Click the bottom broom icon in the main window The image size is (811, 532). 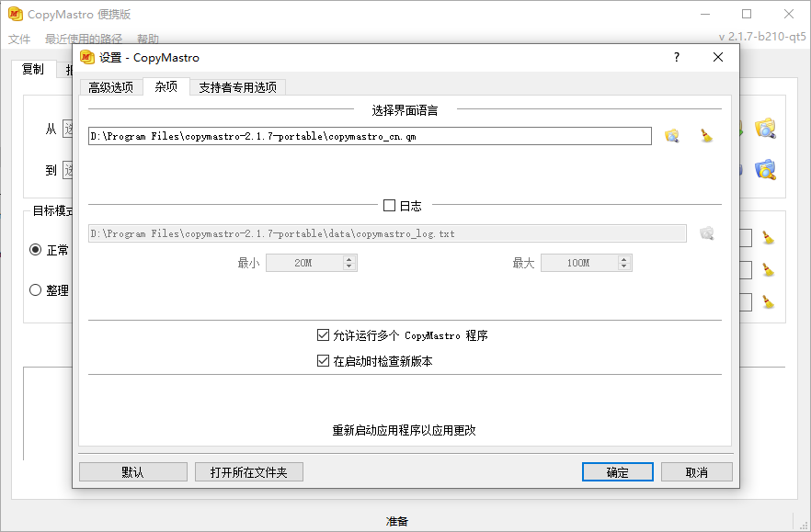[x=768, y=302]
